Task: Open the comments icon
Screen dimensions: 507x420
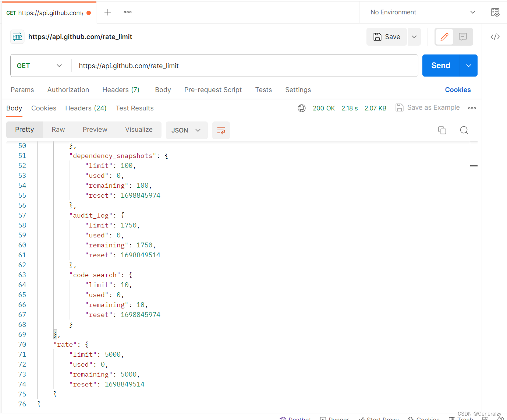Action: coord(463,37)
